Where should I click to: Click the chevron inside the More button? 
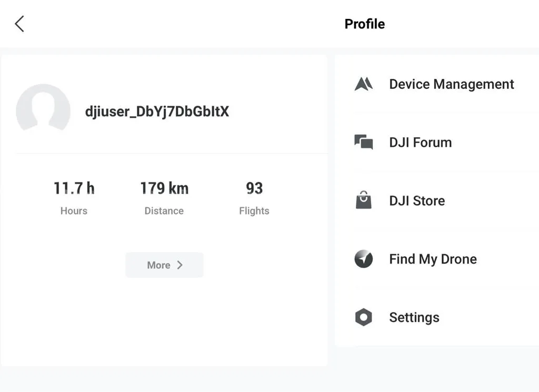179,265
